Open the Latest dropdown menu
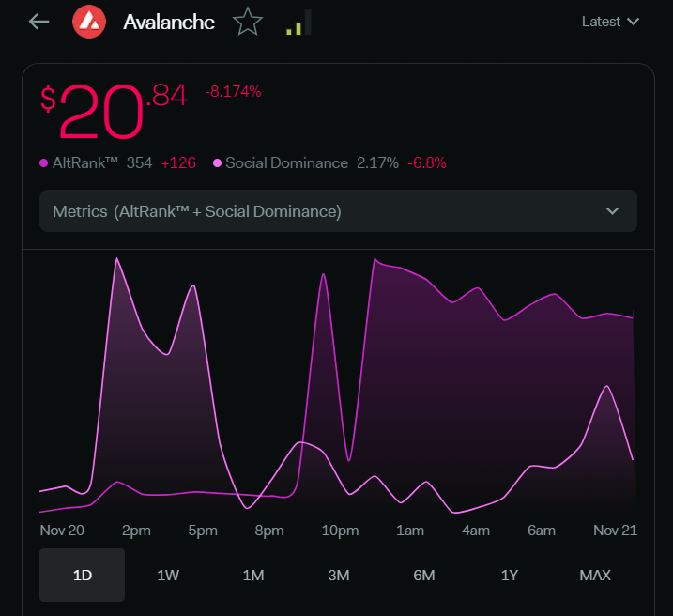 [x=610, y=22]
